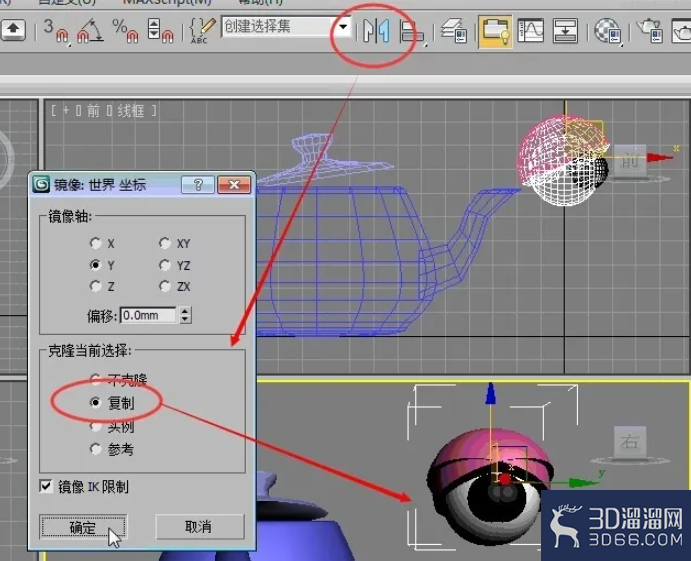The image size is (691, 561).
Task: Click the 3ds Max icon in dialog title
Action: click(x=41, y=184)
